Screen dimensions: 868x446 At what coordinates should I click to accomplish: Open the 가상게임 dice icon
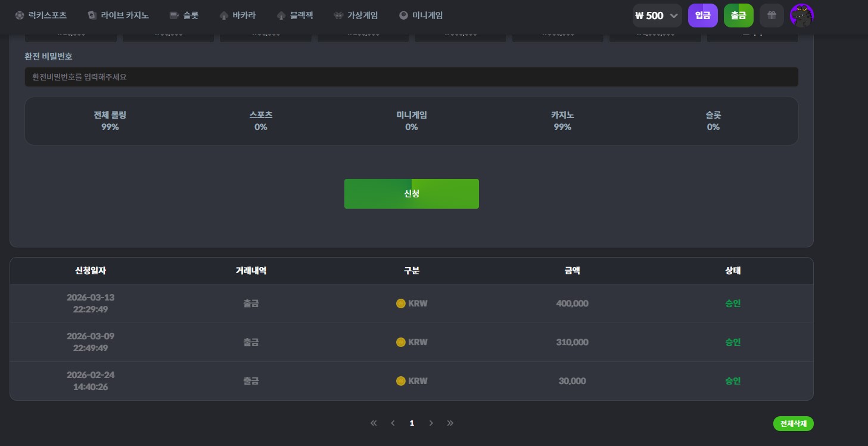[x=337, y=16]
